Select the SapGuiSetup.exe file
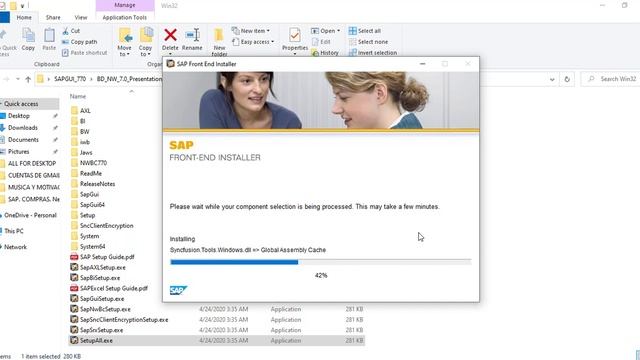Image resolution: width=640 pixels, height=360 pixels. (x=98, y=299)
